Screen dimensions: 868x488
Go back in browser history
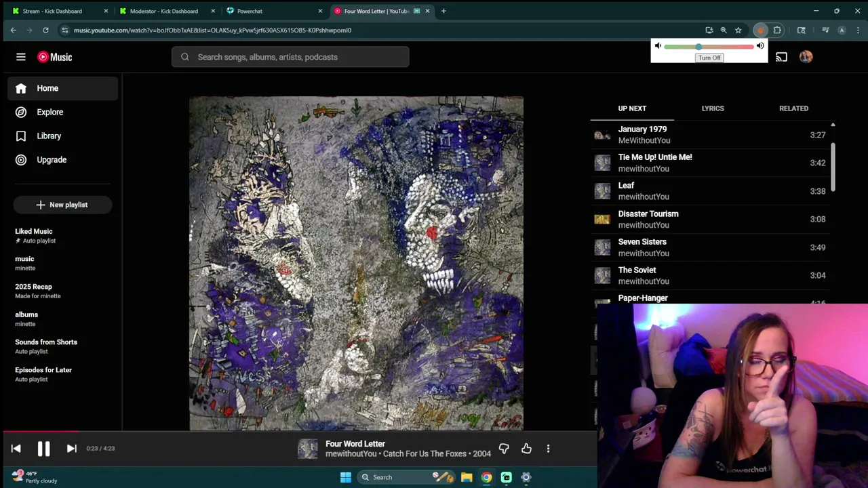tap(13, 30)
